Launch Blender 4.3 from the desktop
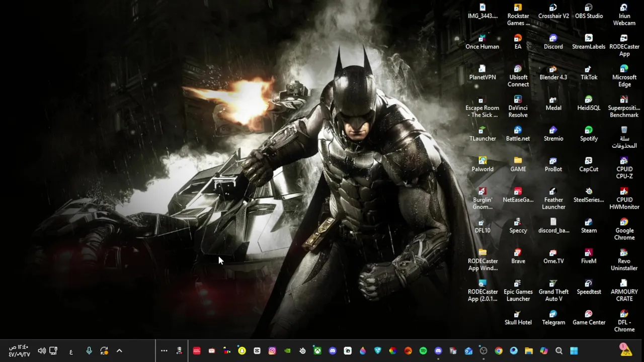Image resolution: width=644 pixels, height=362 pixels. click(553, 72)
